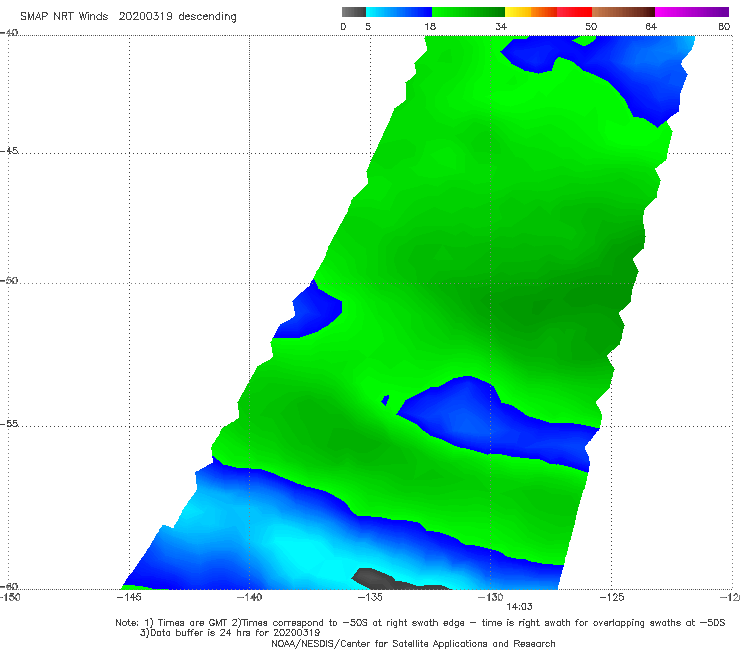Click the longitude axis label '-130'
Screen dimensions: 740x650
click(x=490, y=598)
